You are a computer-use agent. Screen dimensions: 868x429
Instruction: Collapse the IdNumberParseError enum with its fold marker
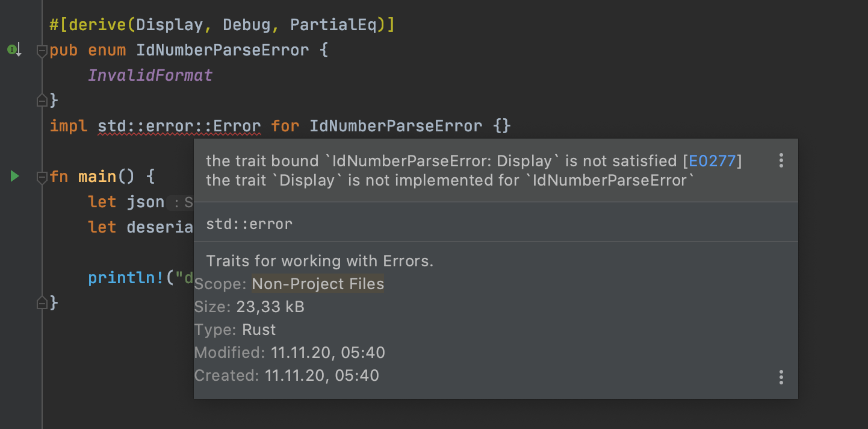click(42, 51)
